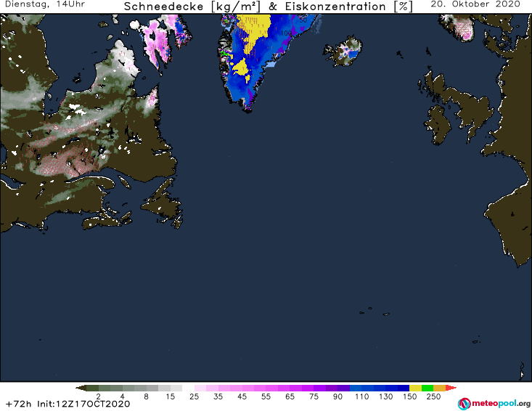Click legend value '75'
Screen dimensions: 532x411
coord(314,396)
